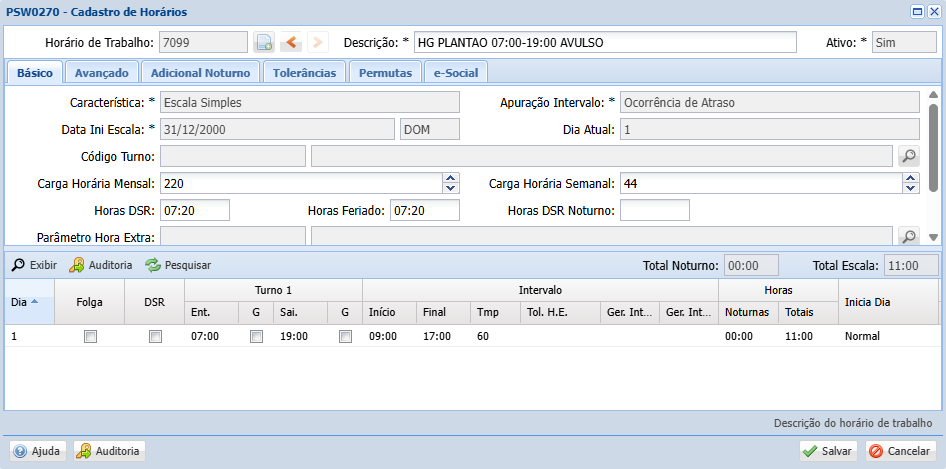Maximize the Cadastro de Horários window
This screenshot has width=946, height=469.
(919, 11)
